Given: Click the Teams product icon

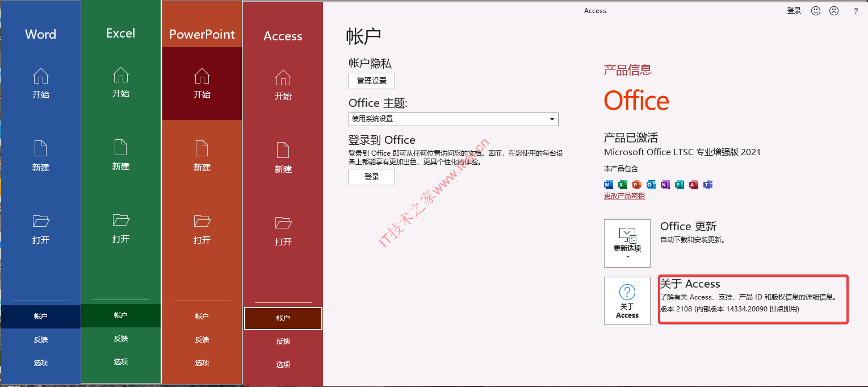Looking at the screenshot, I should [708, 185].
